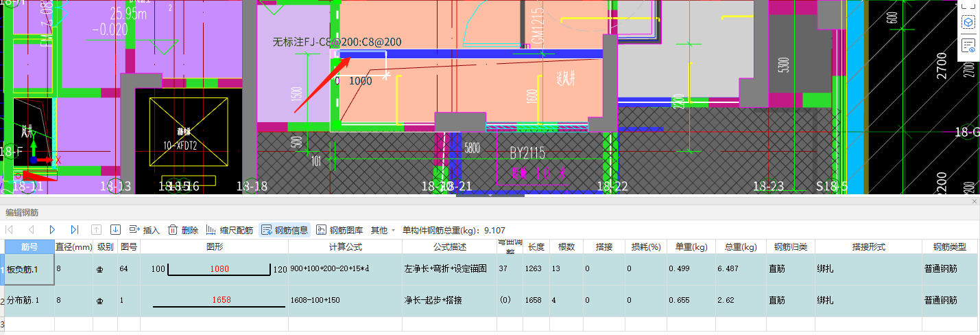The image size is (980, 335).
Task: Expand the 其他 dropdown menu
Action: pyautogui.click(x=383, y=230)
